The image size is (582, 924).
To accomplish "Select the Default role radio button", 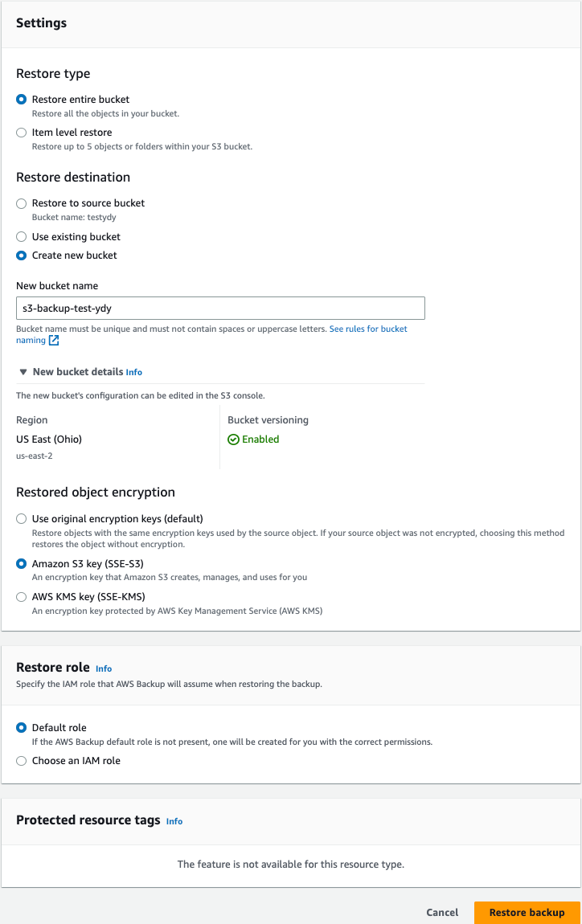I will 21,728.
